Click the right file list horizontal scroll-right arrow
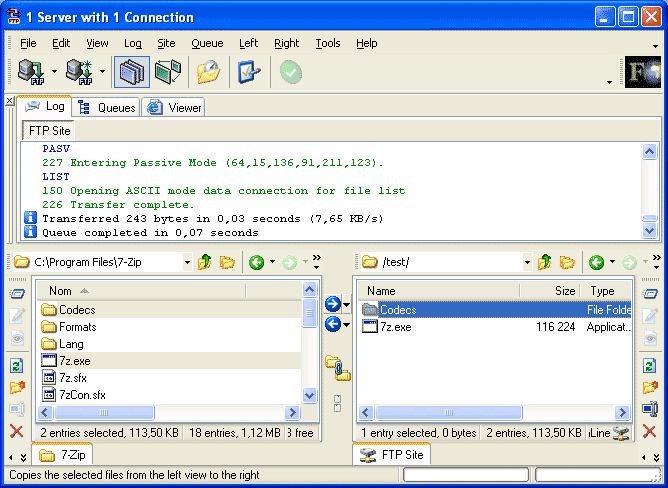This screenshot has height=488, width=668. (x=622, y=412)
